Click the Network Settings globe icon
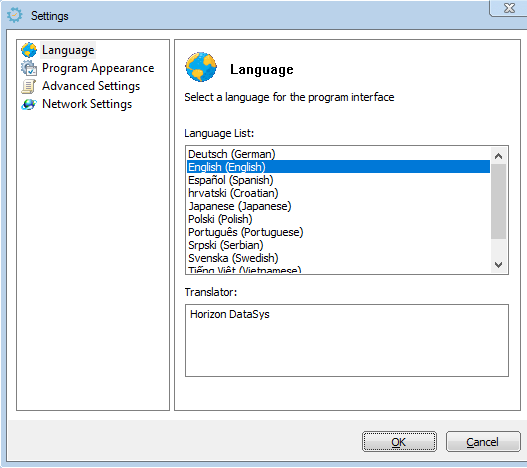 (29, 104)
